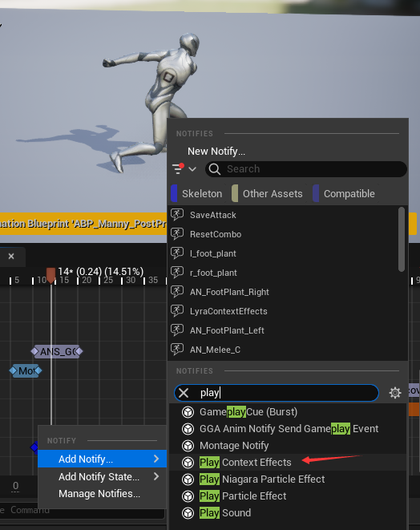The width and height of the screenshot is (420, 530).
Task: Click the mannequin character in viewport
Action: point(152,101)
